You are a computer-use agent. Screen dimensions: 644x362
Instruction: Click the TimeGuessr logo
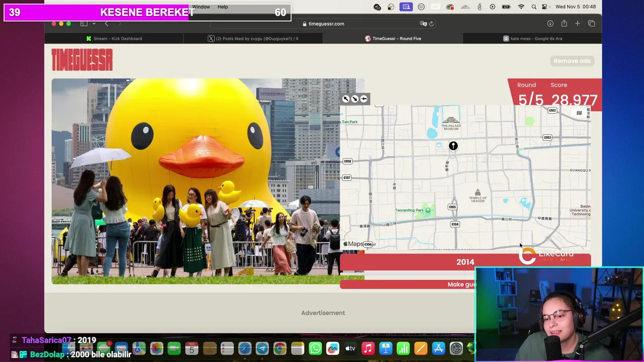click(82, 60)
